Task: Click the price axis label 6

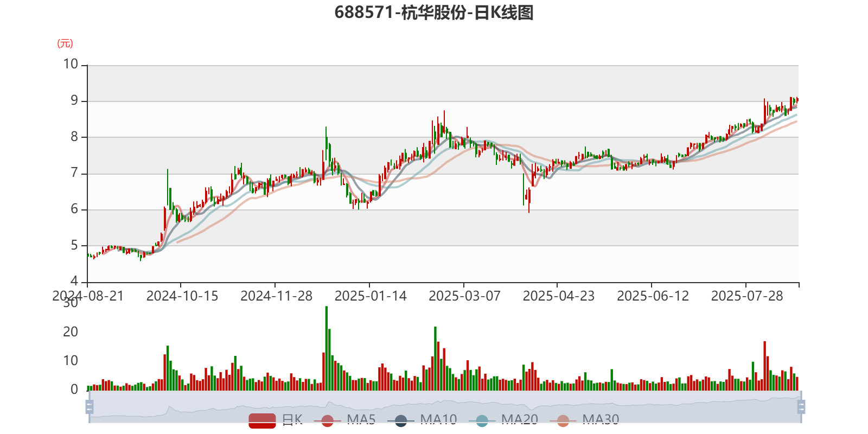Action: pos(74,209)
